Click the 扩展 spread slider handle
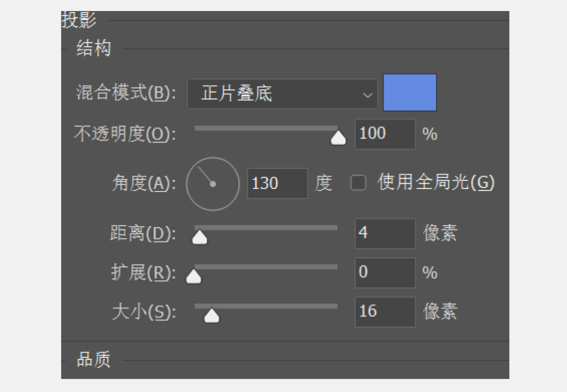 pyautogui.click(x=194, y=277)
